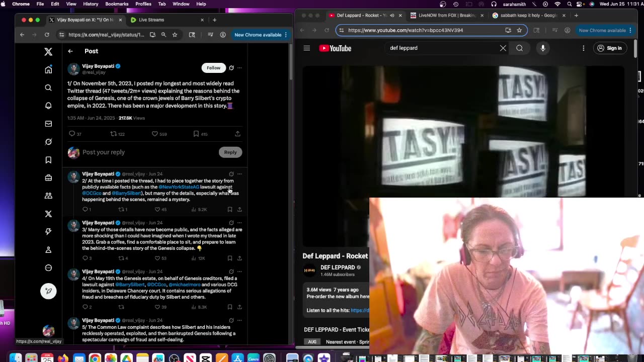Open DEF LEPPARD channel name link

point(338,267)
